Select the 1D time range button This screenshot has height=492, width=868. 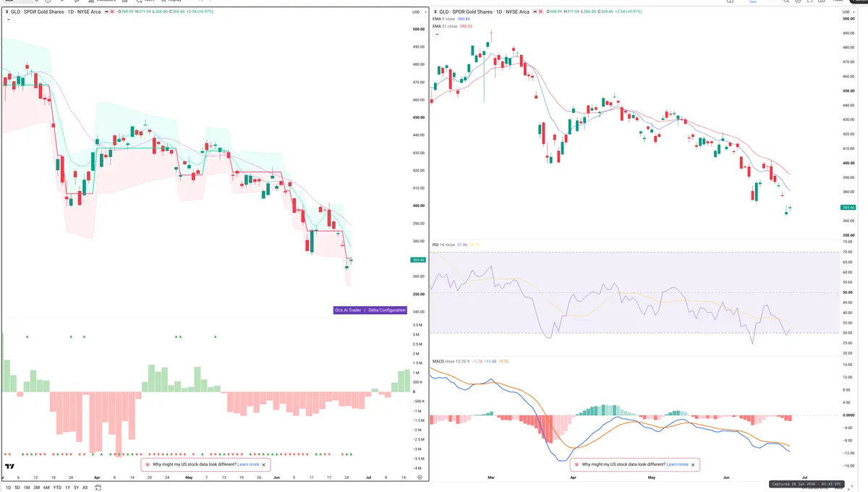click(x=9, y=488)
